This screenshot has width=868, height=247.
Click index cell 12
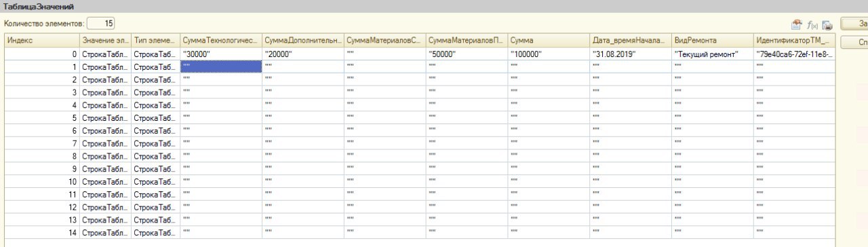42,207
